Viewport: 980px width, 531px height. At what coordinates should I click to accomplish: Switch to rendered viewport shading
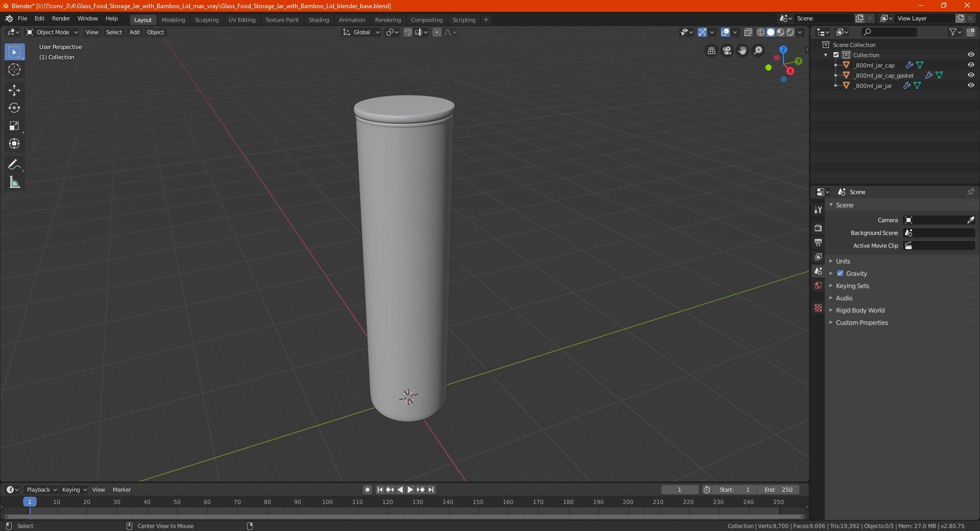[790, 32]
